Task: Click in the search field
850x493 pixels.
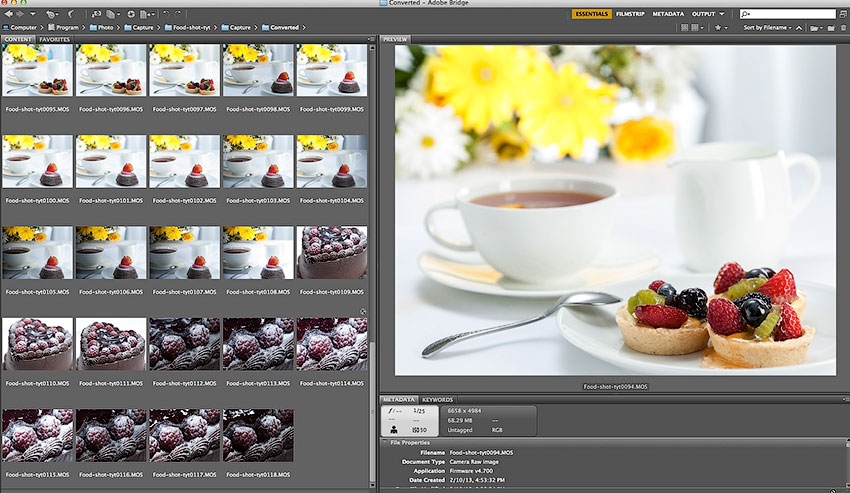Action: tap(788, 14)
